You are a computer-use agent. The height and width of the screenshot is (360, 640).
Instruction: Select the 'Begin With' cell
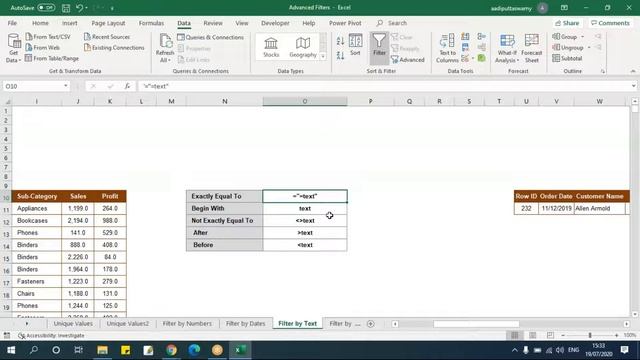224,209
